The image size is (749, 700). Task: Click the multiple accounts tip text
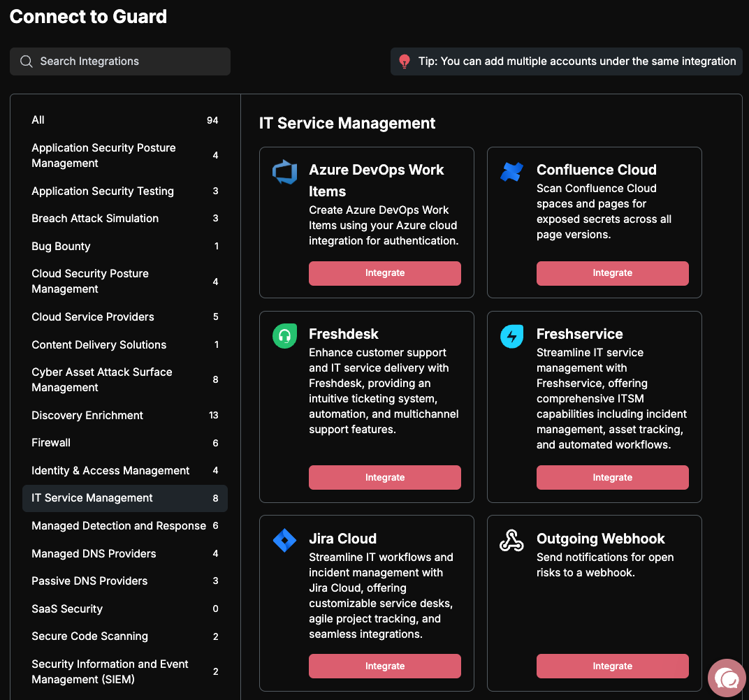point(577,61)
